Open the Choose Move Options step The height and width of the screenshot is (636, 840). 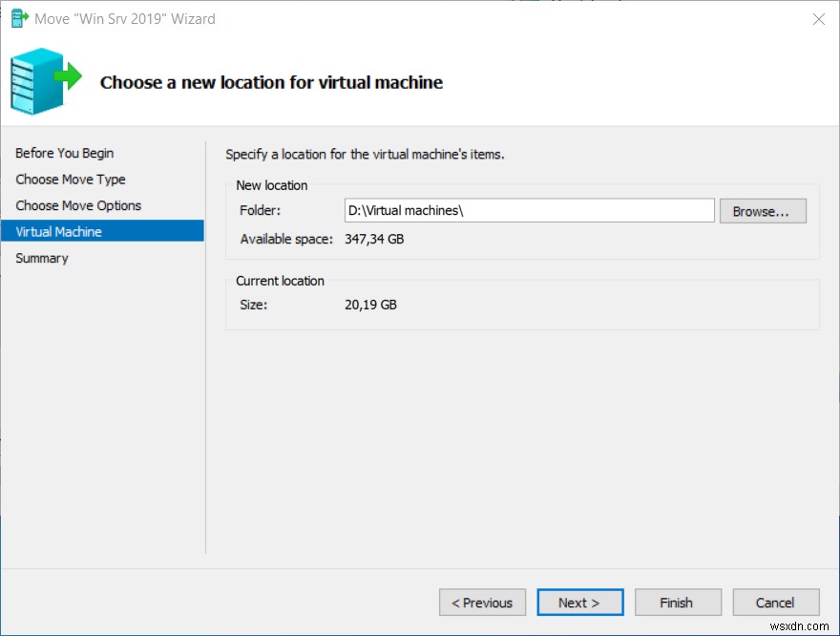pos(78,205)
